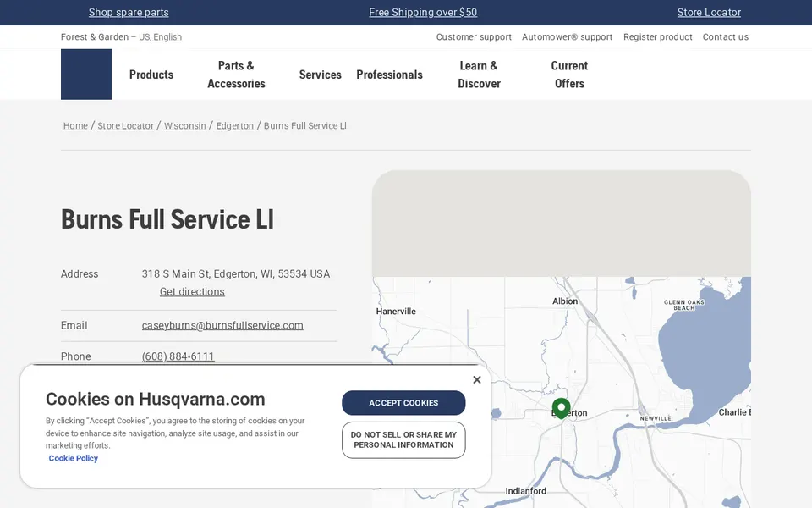Open the Products menu

(x=151, y=75)
